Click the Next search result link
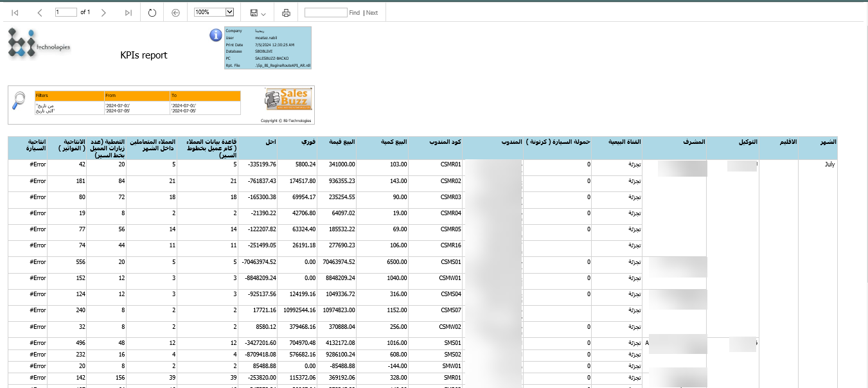The width and height of the screenshot is (868, 388). click(x=372, y=13)
